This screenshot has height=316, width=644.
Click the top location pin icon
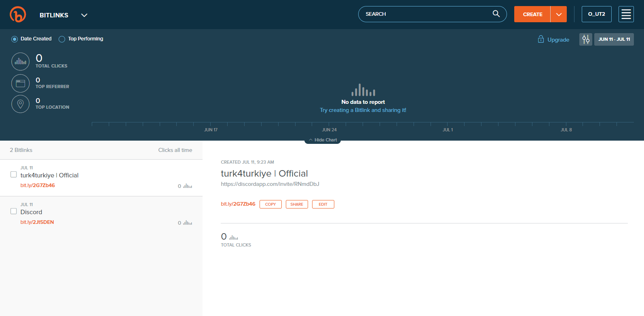coord(21,104)
